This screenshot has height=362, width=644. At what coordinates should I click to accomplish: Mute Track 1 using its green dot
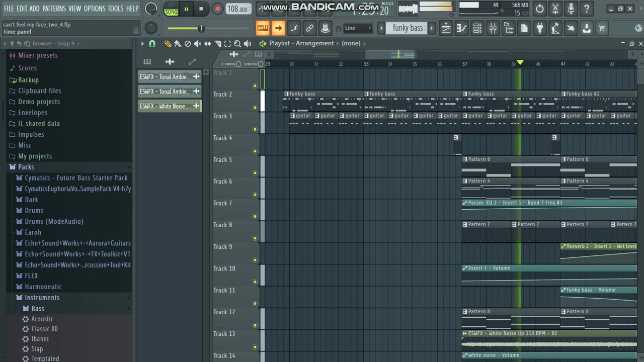[x=255, y=86]
